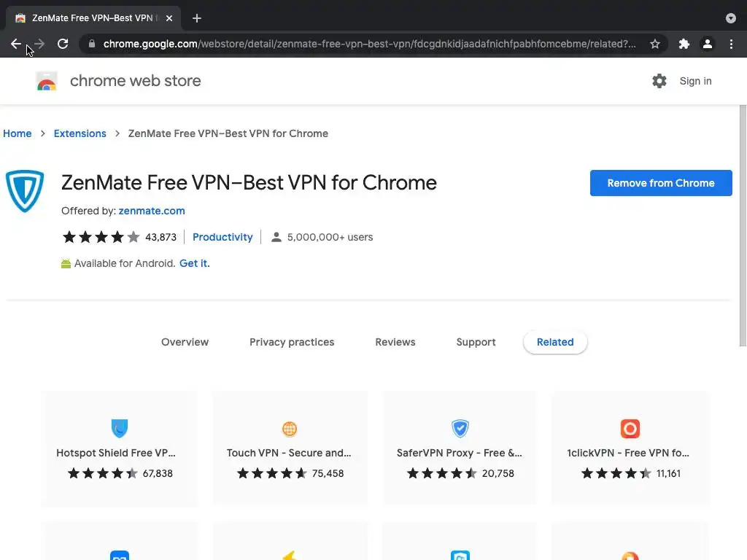Switch to the Privacy practices tab
The height and width of the screenshot is (560, 747).
(292, 342)
